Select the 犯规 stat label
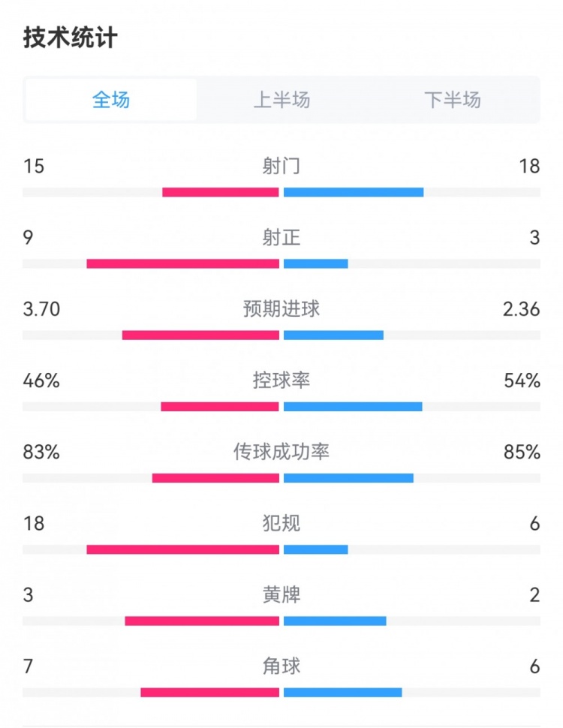 click(281, 523)
